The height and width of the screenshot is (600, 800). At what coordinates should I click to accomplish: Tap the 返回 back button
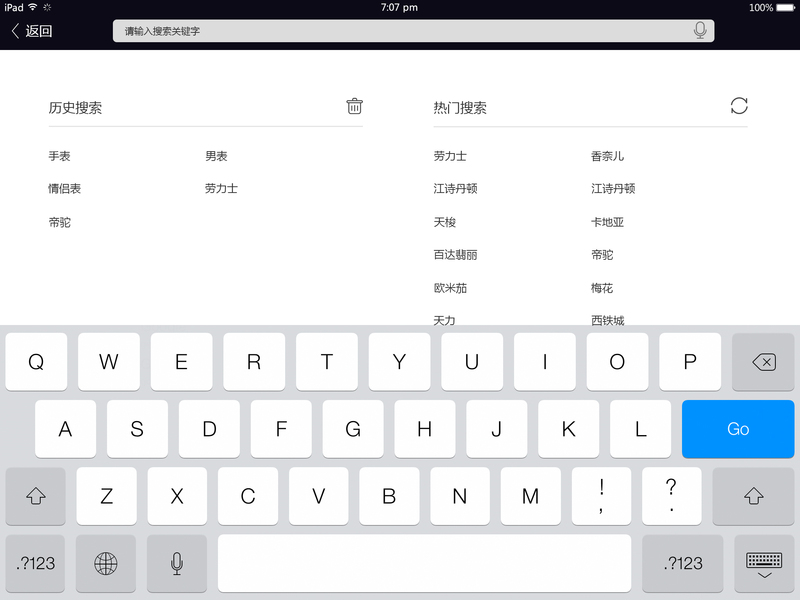coord(32,31)
